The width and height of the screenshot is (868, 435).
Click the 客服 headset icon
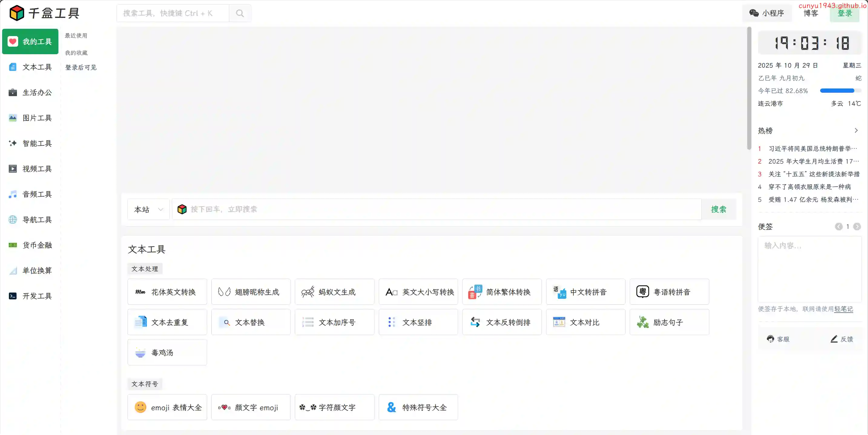click(x=770, y=339)
